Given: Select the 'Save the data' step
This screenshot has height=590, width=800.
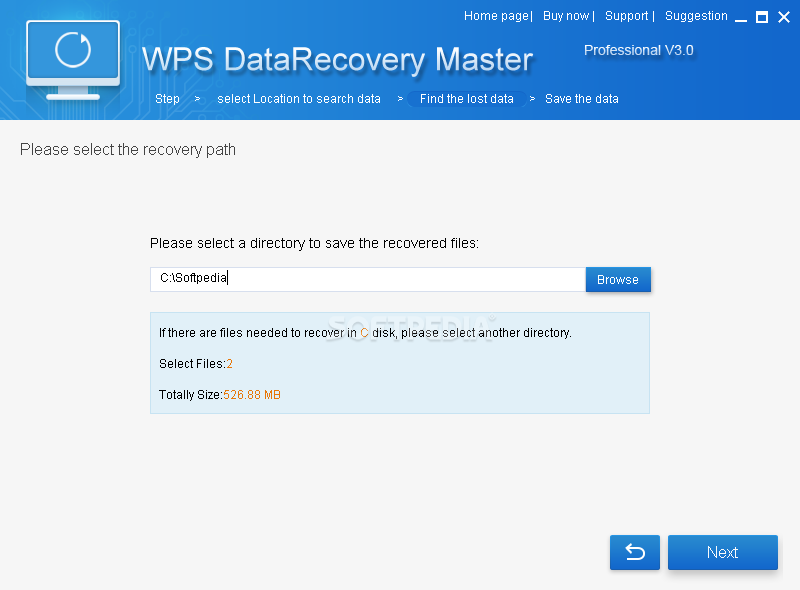Looking at the screenshot, I should click(582, 99).
